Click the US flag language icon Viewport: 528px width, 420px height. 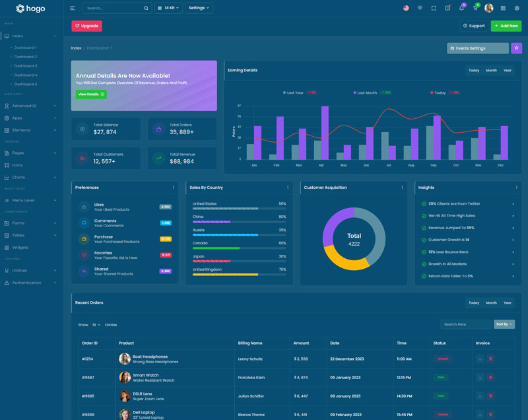tap(406, 9)
